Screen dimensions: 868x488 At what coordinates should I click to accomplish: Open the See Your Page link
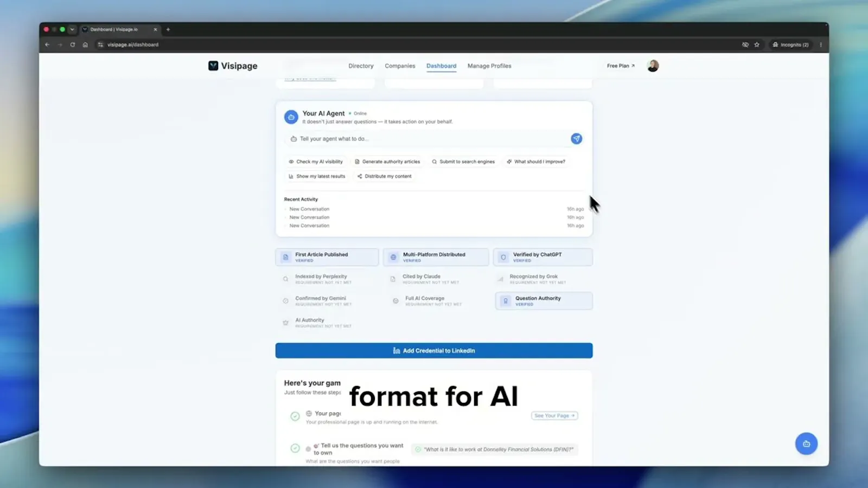pyautogui.click(x=554, y=415)
